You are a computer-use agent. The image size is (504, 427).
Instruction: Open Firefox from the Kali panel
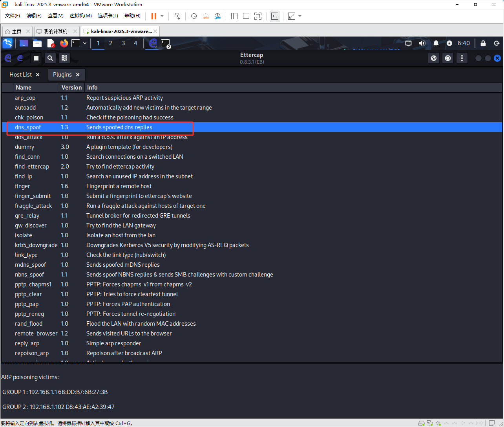coord(64,43)
